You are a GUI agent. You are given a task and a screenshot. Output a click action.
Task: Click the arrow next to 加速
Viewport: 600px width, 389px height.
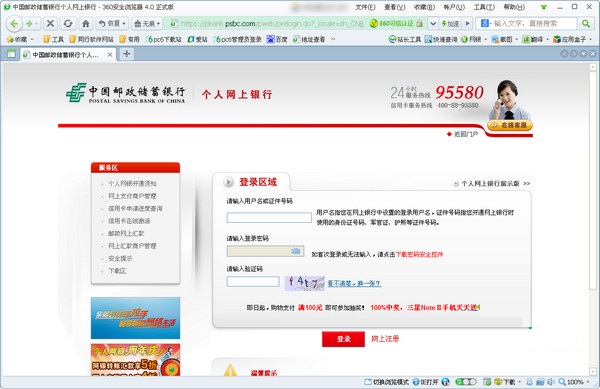[467, 24]
